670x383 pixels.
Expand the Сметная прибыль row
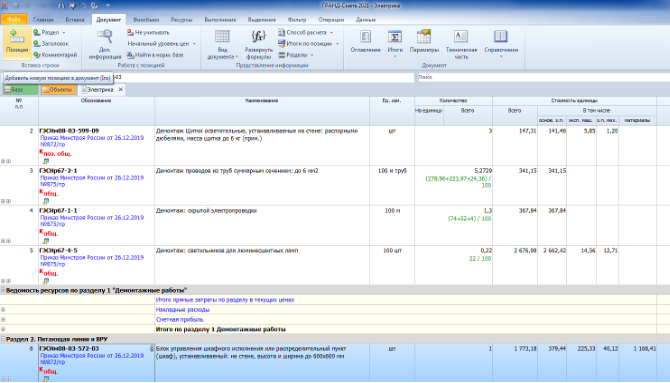(3, 319)
